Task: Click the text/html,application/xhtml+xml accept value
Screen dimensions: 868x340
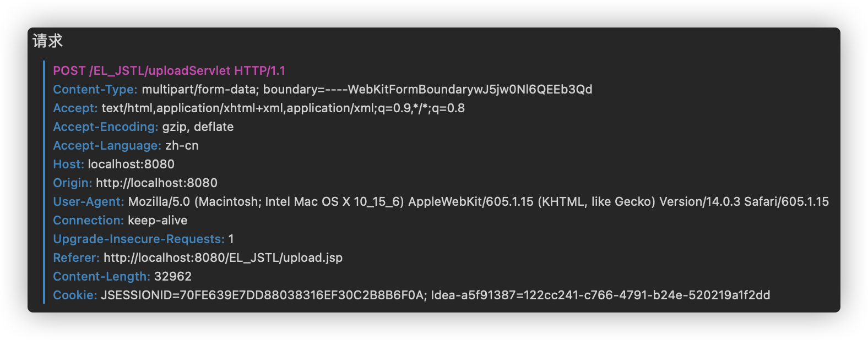Action: 283,108
